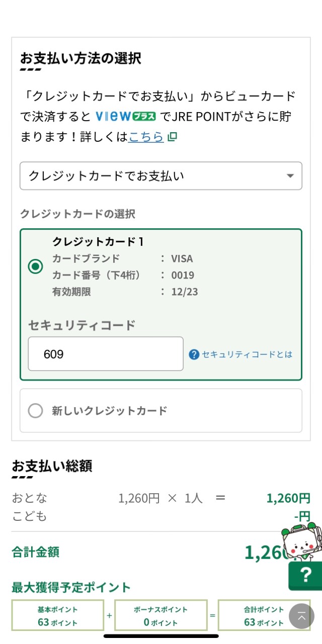Tap the 基本ポイント 63 box

[x=58, y=615]
